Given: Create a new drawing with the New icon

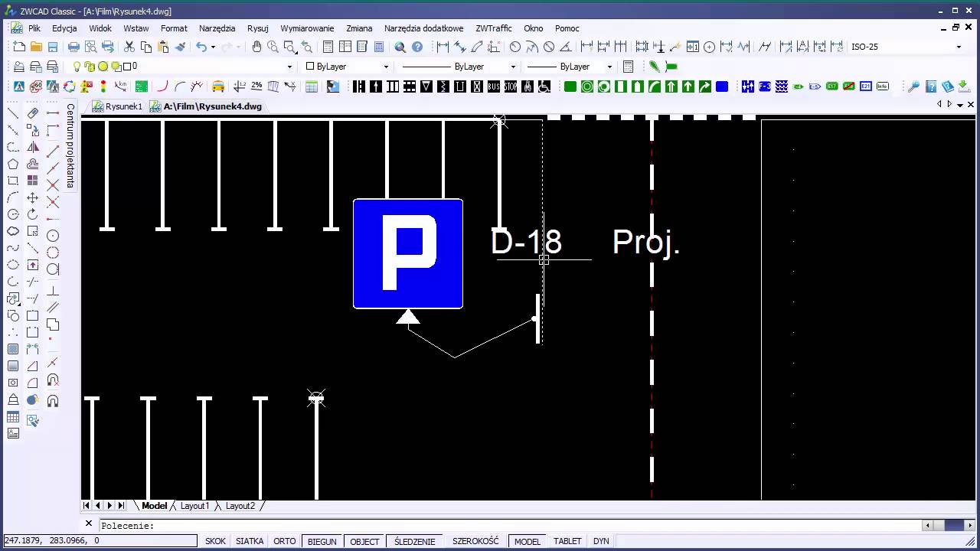Looking at the screenshot, I should tap(19, 47).
